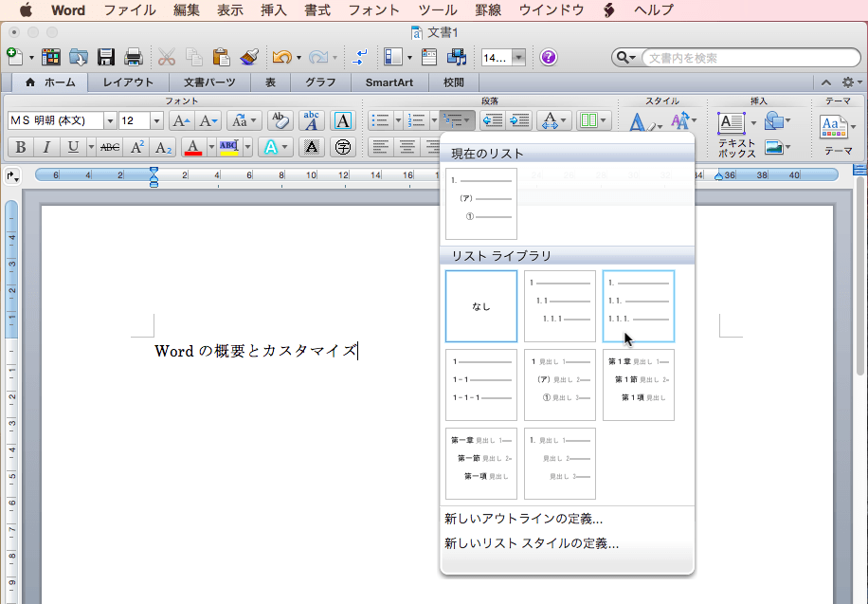Viewport: 868px width, 604px height.
Task: Click the Clear Formatting eraser icon
Action: coord(280,120)
